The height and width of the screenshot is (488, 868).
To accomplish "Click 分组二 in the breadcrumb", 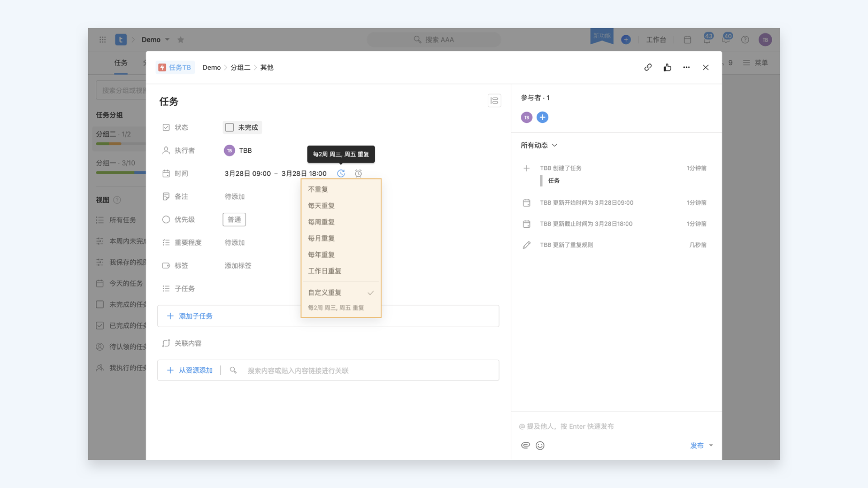I will (241, 67).
